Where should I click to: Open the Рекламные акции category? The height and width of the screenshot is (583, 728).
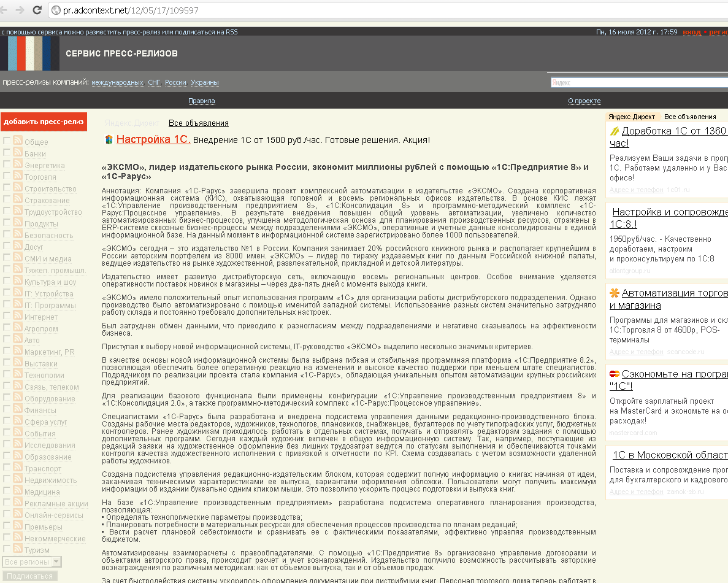[x=56, y=504]
